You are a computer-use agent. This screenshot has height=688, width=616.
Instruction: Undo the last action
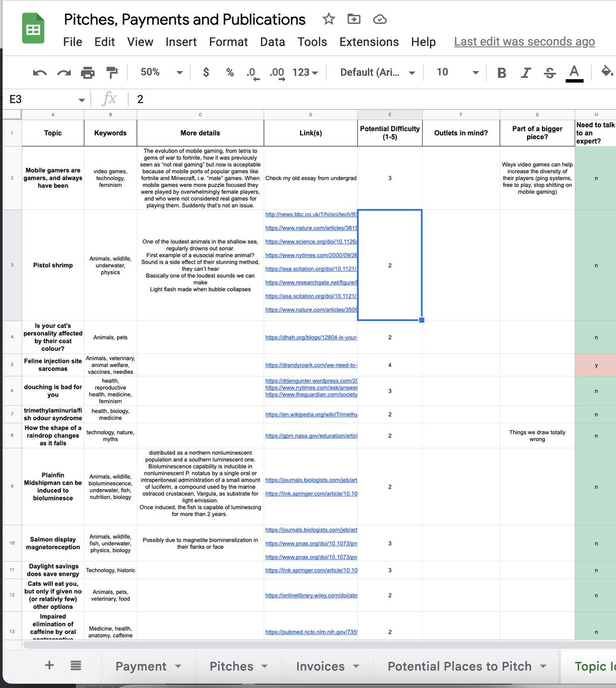(x=40, y=72)
